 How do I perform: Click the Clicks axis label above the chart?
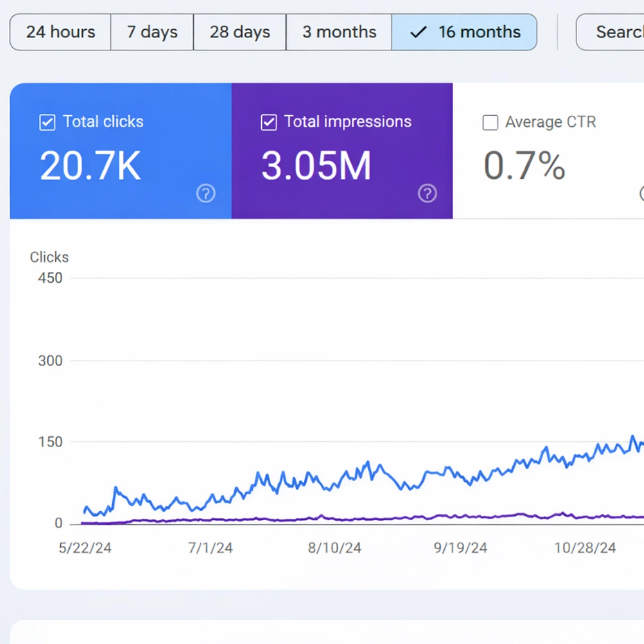point(49,257)
